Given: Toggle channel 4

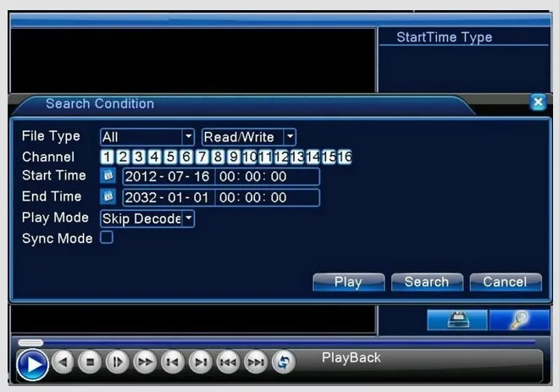Looking at the screenshot, I should [x=154, y=157].
